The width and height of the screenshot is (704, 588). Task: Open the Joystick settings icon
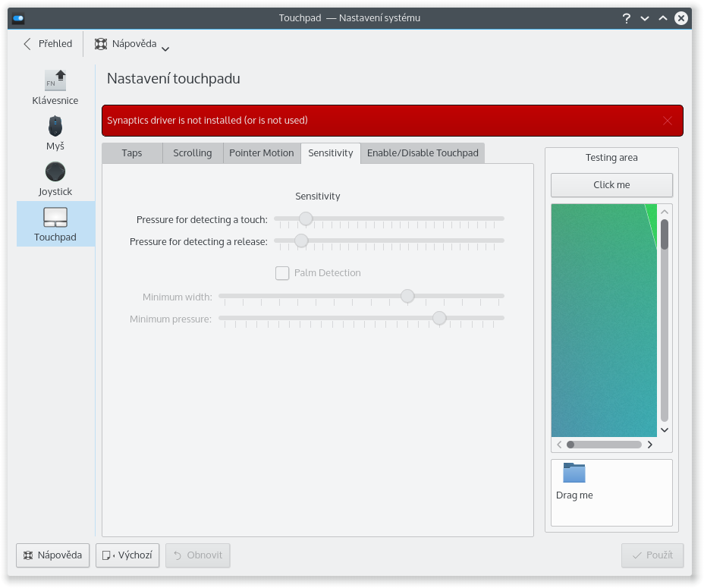[55, 171]
